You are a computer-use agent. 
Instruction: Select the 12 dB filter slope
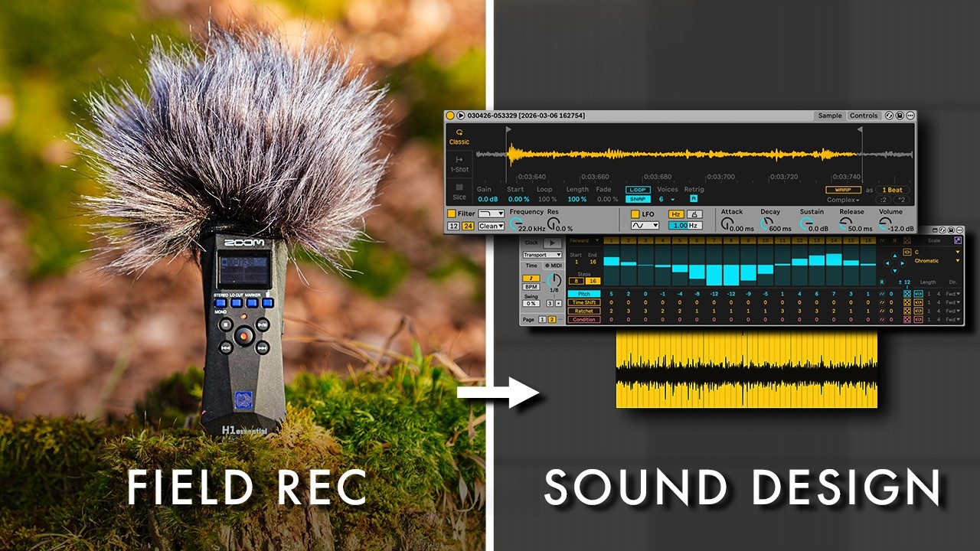[x=453, y=226]
